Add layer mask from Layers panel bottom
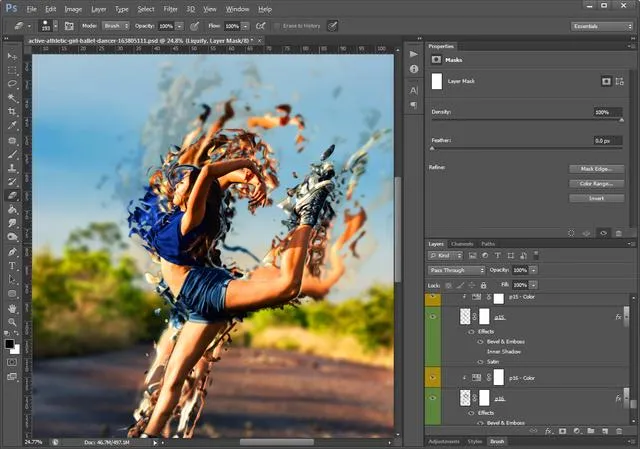This screenshot has height=449, width=640. [x=562, y=431]
